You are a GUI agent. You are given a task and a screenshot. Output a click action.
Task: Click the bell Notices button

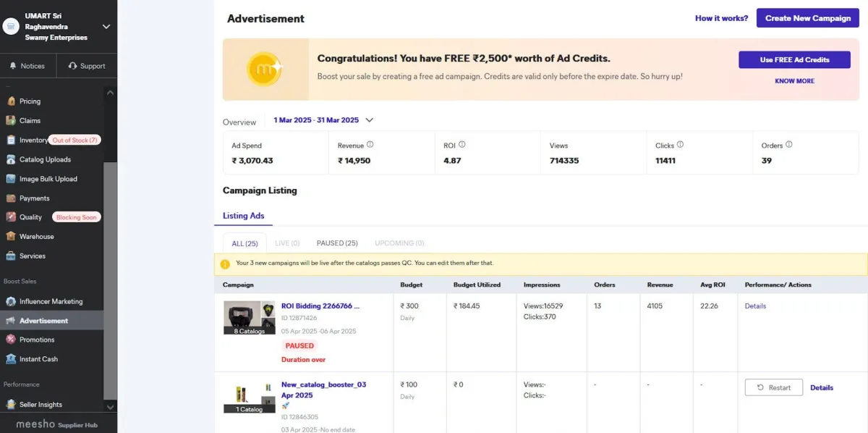[x=27, y=66]
